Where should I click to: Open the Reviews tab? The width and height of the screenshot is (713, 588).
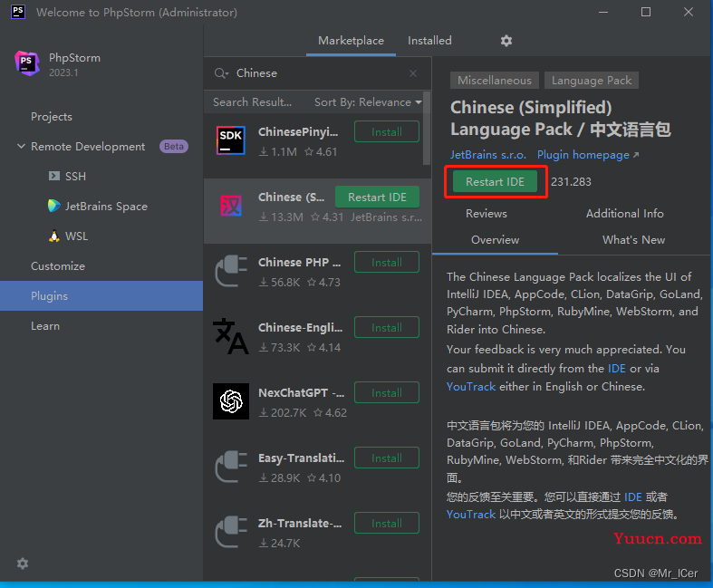click(487, 213)
